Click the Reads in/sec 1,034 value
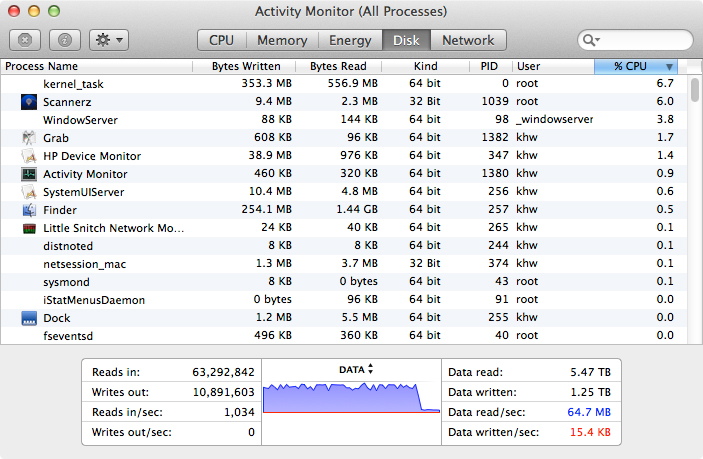703x459 pixels. click(x=239, y=412)
